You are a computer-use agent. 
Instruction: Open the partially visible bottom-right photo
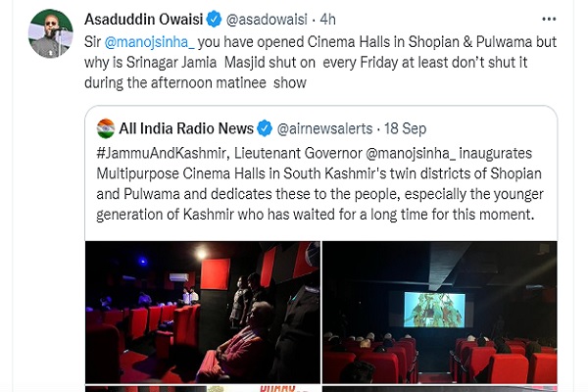439,389
